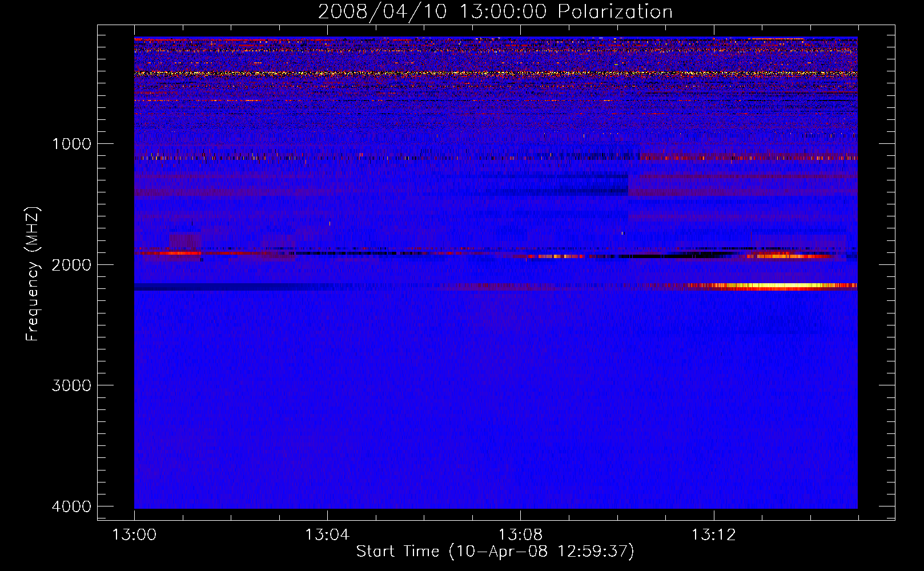This screenshot has width=924, height=571.
Task: Click the '13:08' time axis label
Action: coord(520,535)
